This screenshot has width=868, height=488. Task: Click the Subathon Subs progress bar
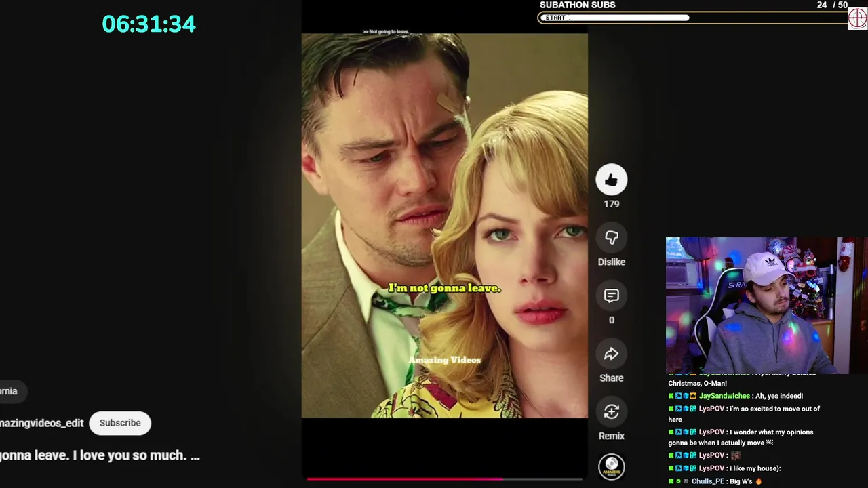coord(692,18)
